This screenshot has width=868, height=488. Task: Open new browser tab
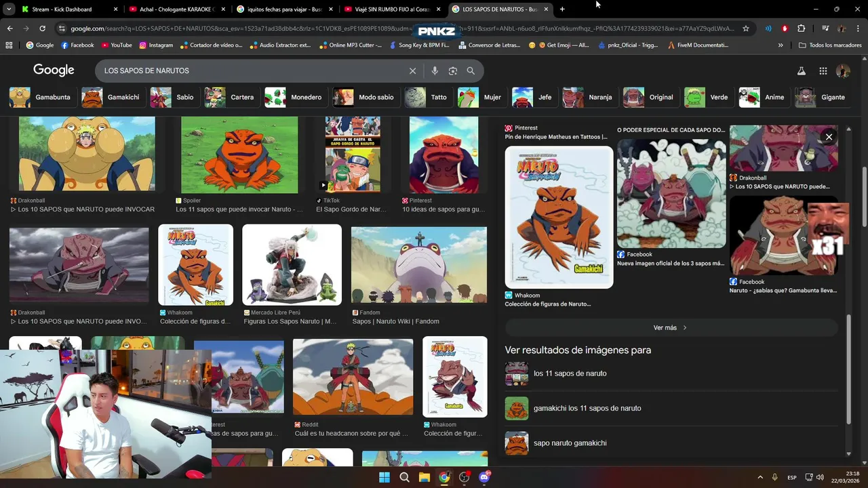click(562, 9)
